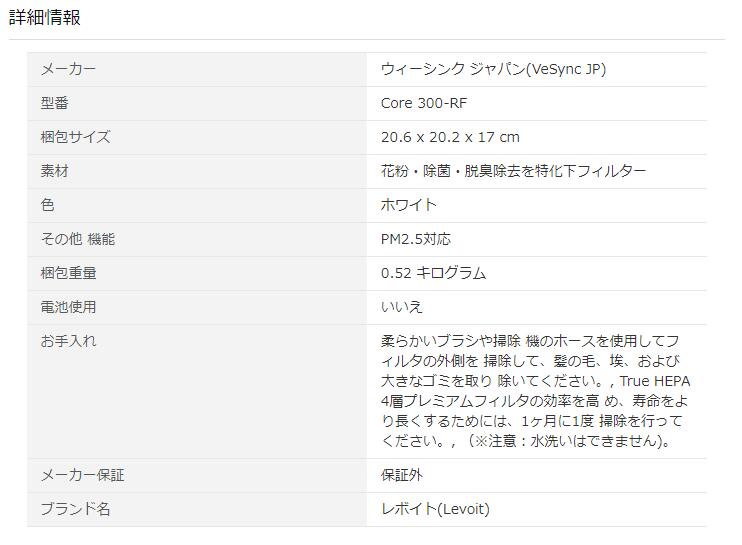742x545 pixels.
Task: Select the レボイト(Levoit) brand name value
Action: tap(435, 509)
